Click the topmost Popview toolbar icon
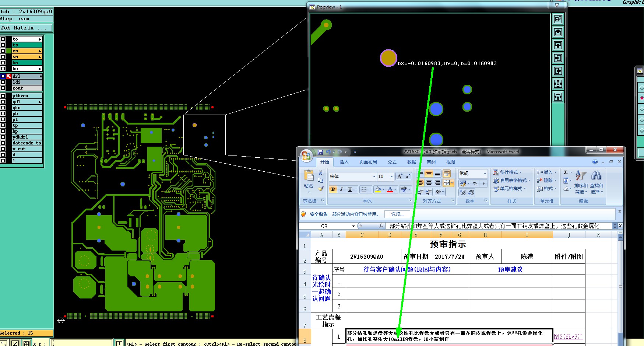The image size is (644, 346). coord(558,19)
